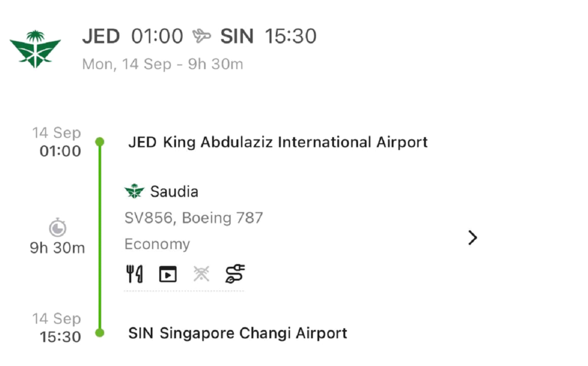Click the green departure dot on timeline
Viewport: 588px width, 366px height.
(x=100, y=142)
